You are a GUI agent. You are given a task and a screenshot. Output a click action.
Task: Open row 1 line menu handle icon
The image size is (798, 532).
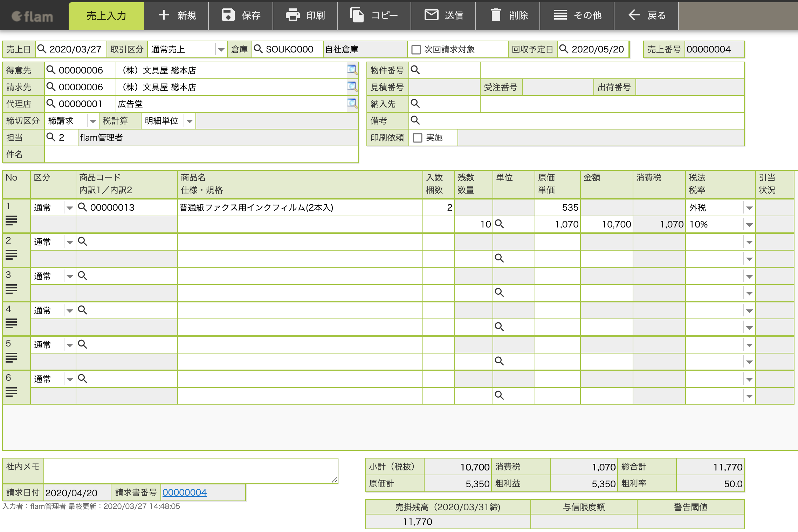(x=11, y=220)
